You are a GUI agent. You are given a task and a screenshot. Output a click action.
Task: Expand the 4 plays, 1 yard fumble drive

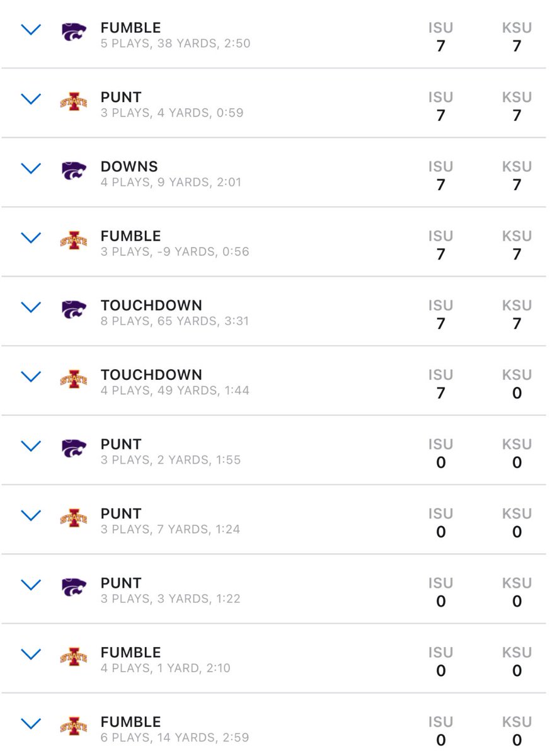tap(31, 654)
